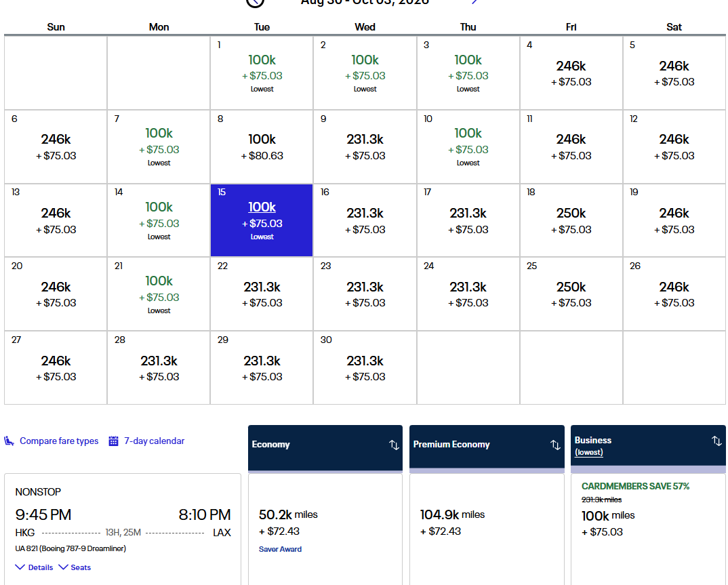This screenshot has height=585, width=728.
Task: Expand flight Details chevron
Action: [x=22, y=567]
